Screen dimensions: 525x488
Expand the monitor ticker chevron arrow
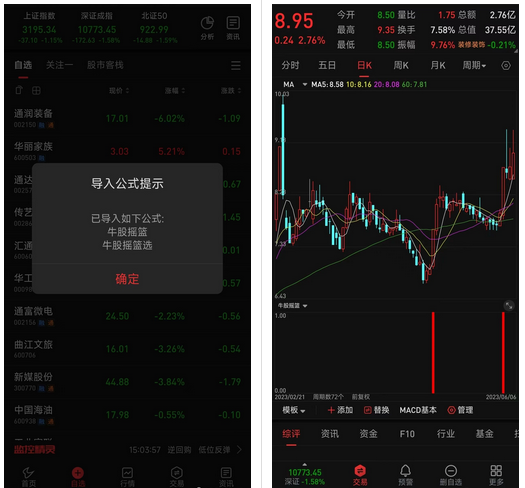coord(239,449)
